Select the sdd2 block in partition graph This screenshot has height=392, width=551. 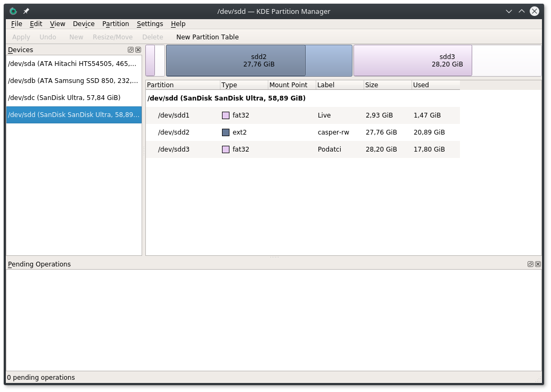259,61
